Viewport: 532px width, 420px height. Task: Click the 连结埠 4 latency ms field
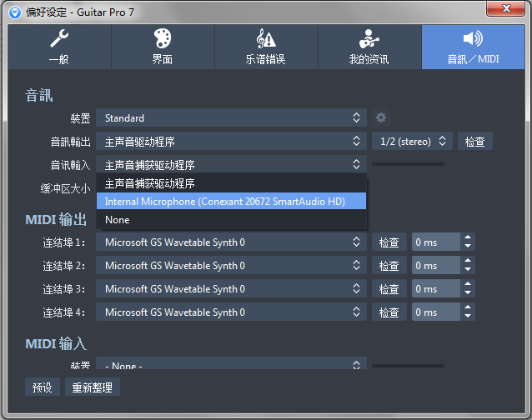coord(435,312)
